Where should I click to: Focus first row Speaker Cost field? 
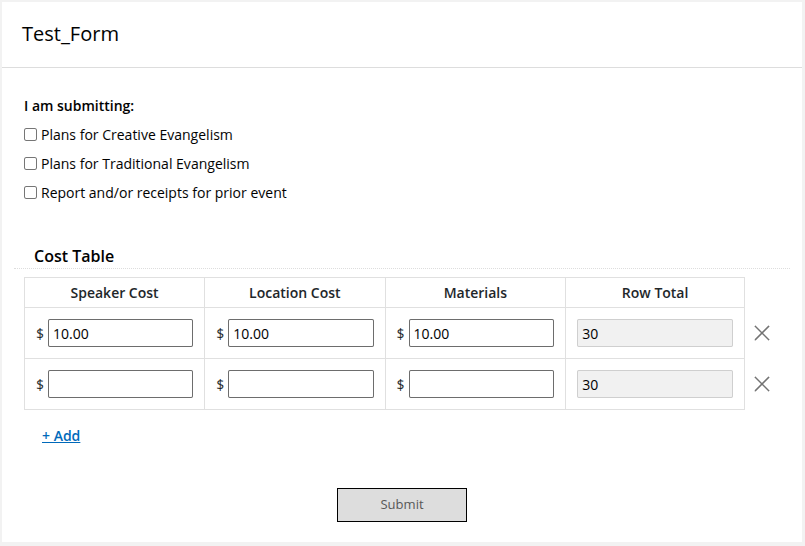(x=120, y=334)
